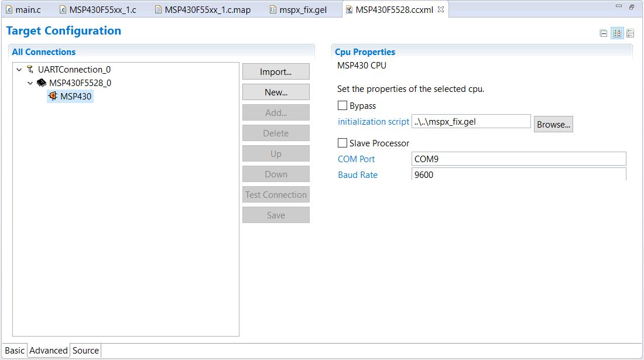Enable the Slave Processor checkbox
The width and height of the screenshot is (644, 360).
[x=342, y=143]
